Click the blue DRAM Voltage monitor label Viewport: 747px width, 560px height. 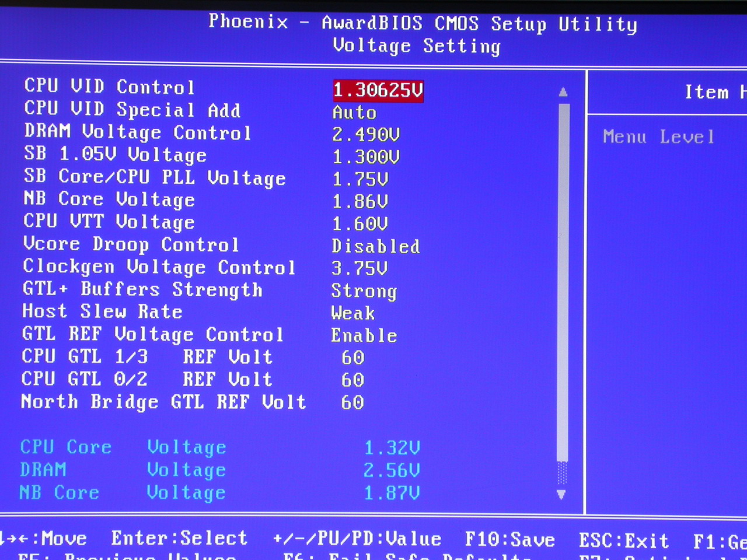click(x=123, y=470)
